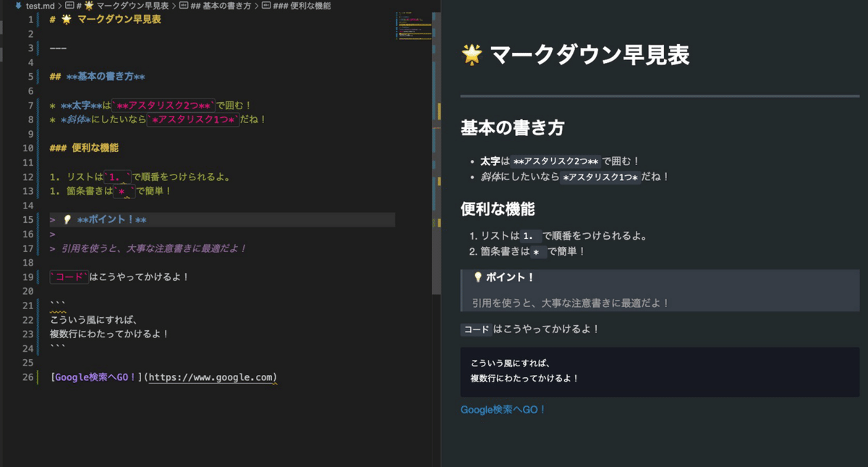
Task: Click the test.md file icon in breadcrumb
Action: click(18, 6)
